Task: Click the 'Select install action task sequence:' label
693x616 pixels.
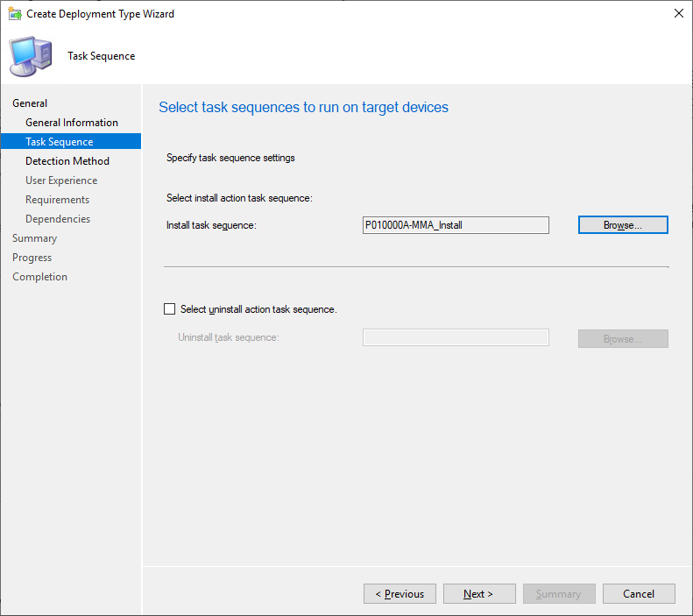Action: [x=239, y=198]
